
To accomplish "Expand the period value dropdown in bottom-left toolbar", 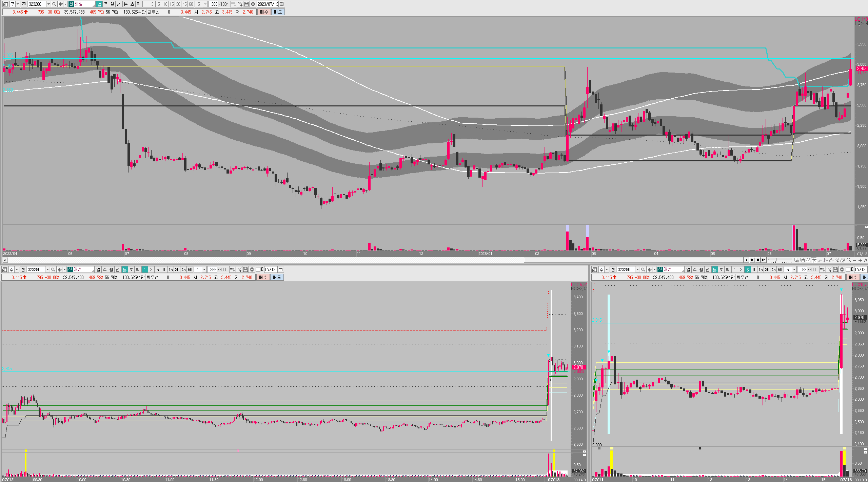I will pyautogui.click(x=204, y=269).
